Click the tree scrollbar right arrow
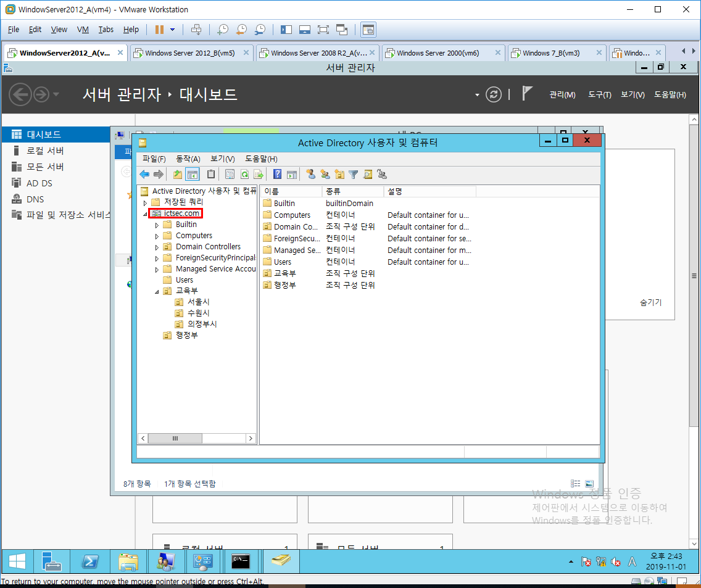 pos(251,438)
